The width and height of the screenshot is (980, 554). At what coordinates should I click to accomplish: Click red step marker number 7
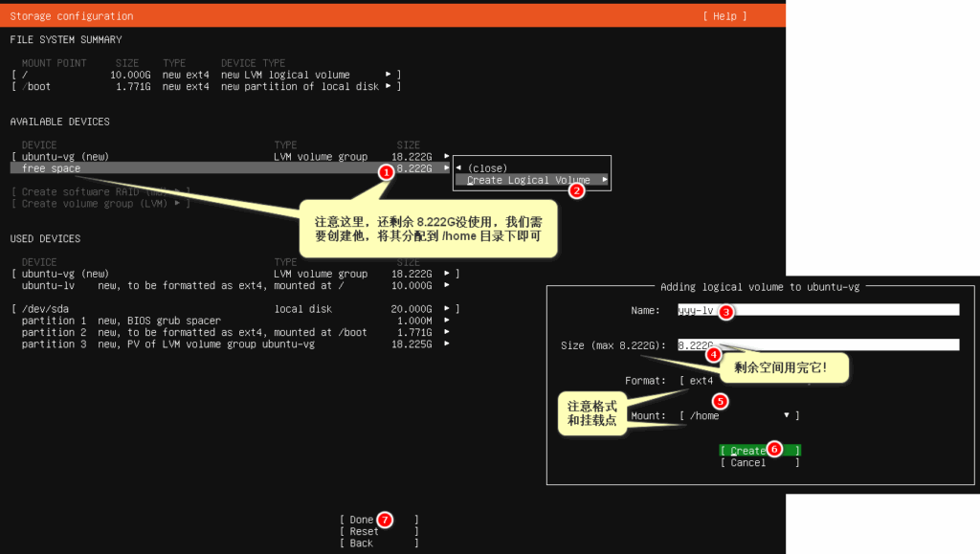click(385, 520)
